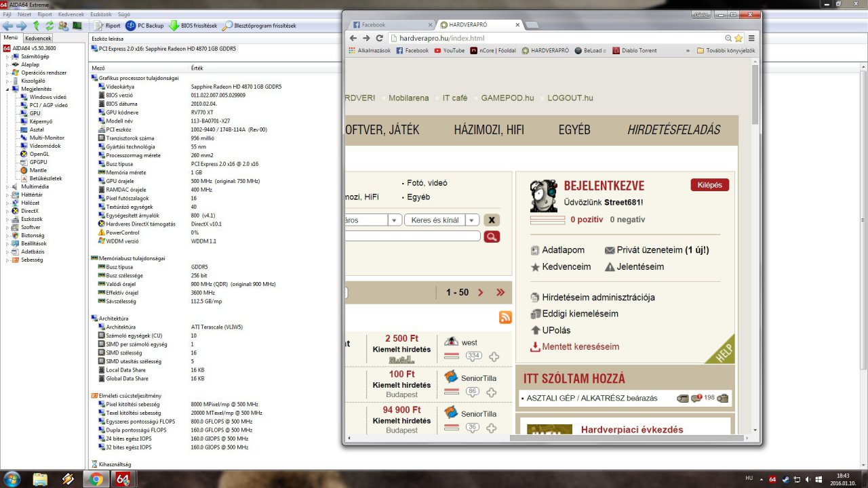The image size is (868, 488).
Task: Click BIOS frissítések toolbar item
Action: [193, 26]
